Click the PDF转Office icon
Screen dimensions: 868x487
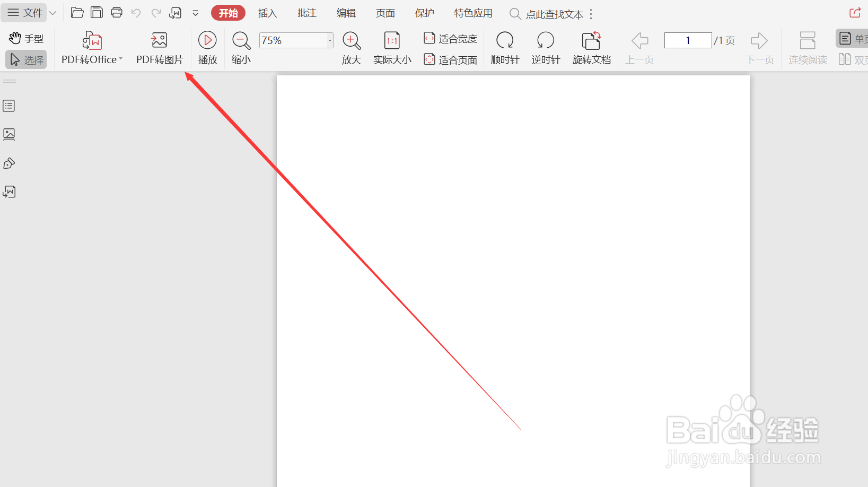click(92, 41)
